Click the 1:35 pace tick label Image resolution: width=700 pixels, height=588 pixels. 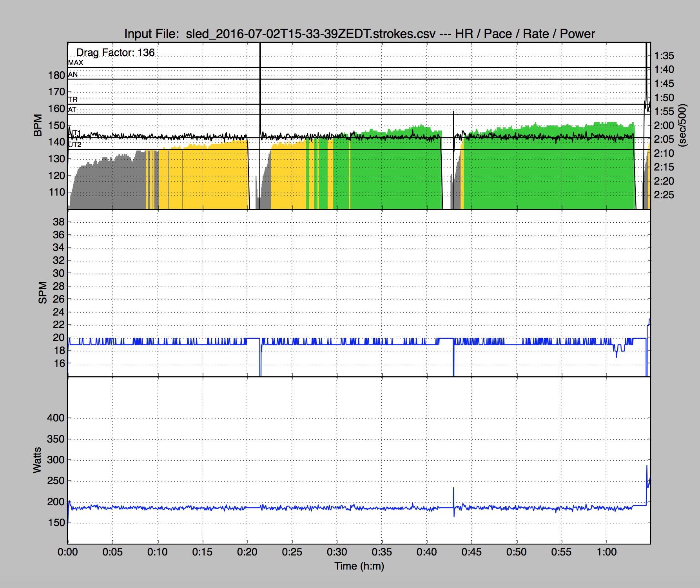point(664,56)
